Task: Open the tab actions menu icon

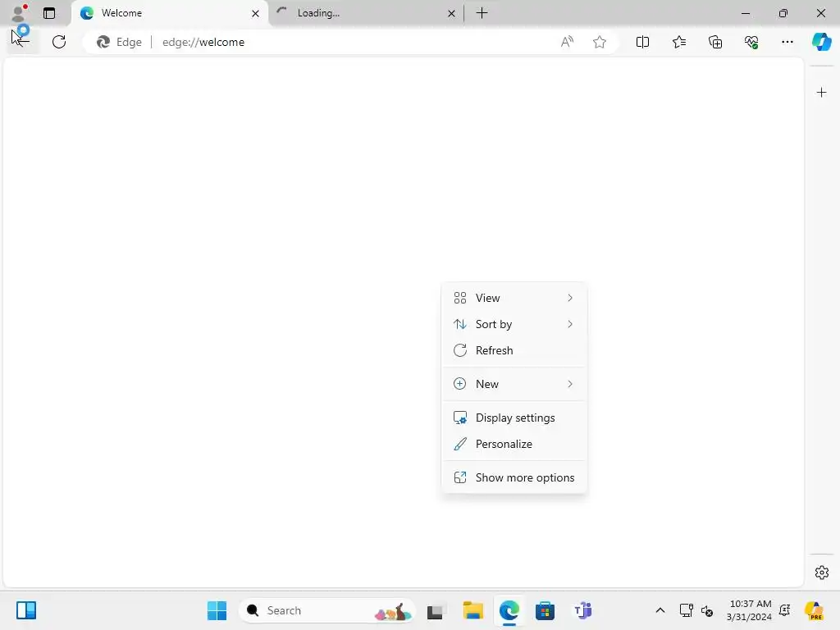Action: coord(49,13)
